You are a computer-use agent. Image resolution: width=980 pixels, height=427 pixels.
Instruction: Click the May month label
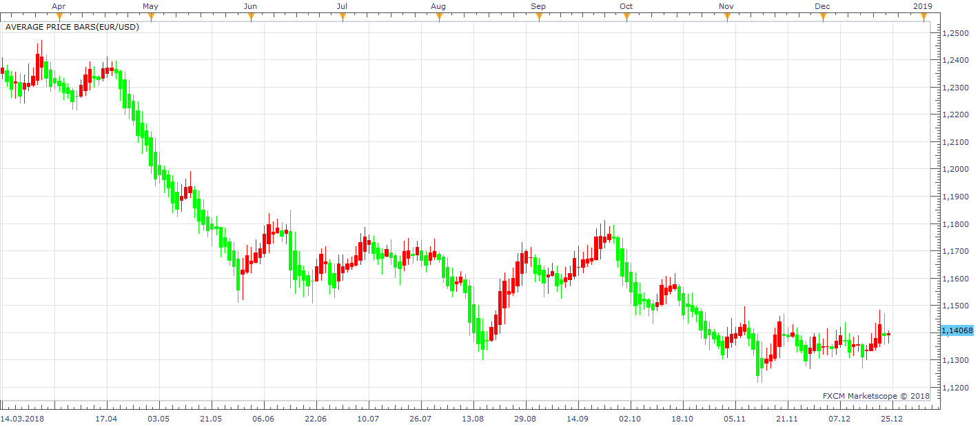(150, 6)
